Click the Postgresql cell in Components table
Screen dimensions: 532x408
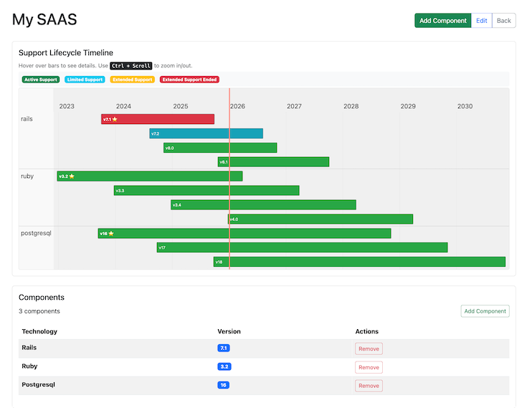(x=38, y=384)
